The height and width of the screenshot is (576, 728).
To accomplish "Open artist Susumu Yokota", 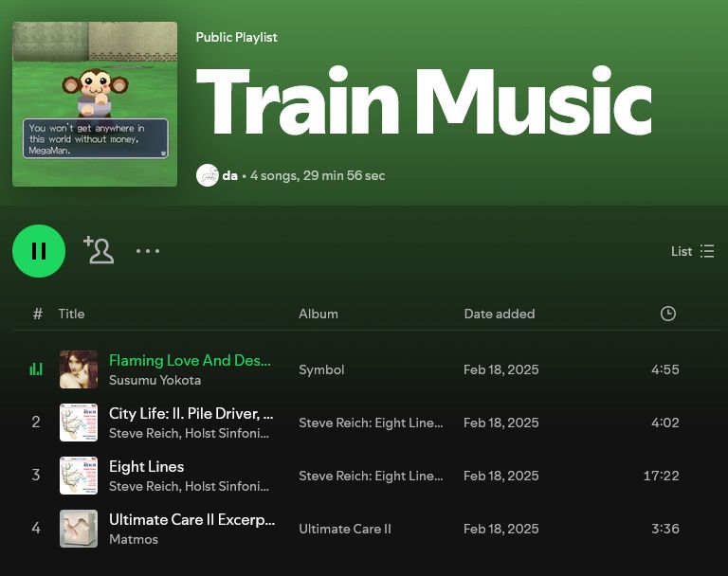I will [x=155, y=380].
